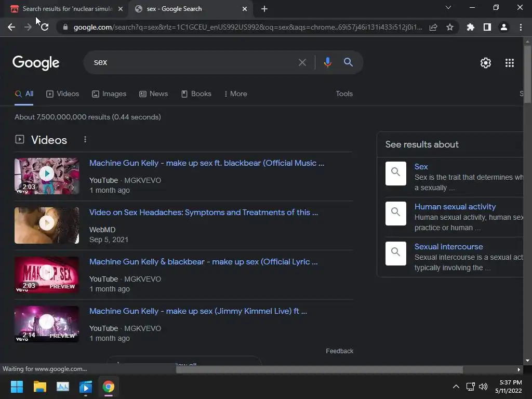Screen dimensions: 532x399
Task: Switch to Books results tab
Action: [196, 94]
